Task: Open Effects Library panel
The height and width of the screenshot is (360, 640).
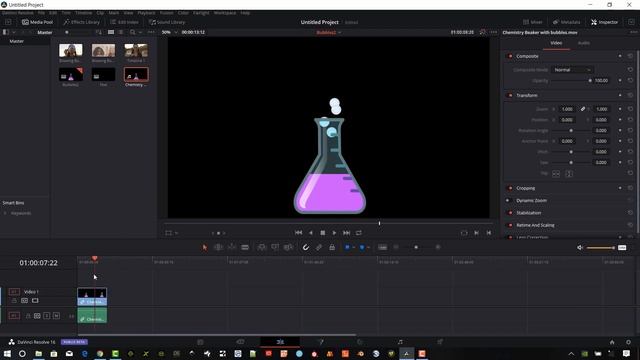Action: tap(82, 22)
